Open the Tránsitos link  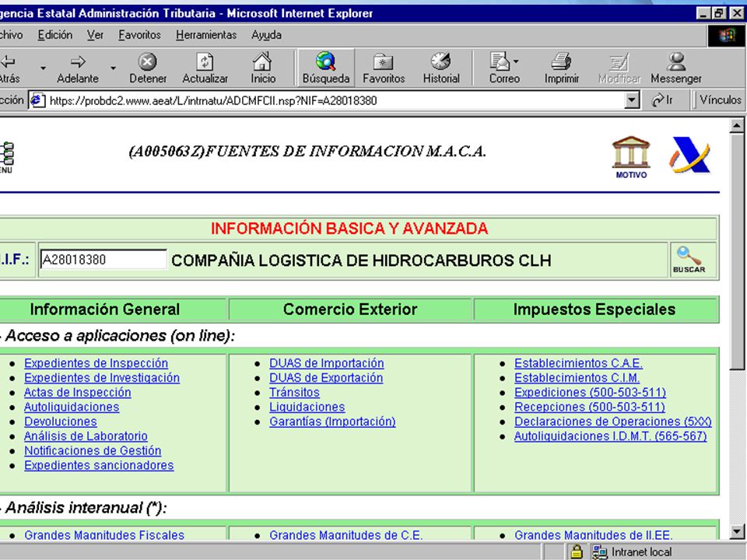pos(294,392)
